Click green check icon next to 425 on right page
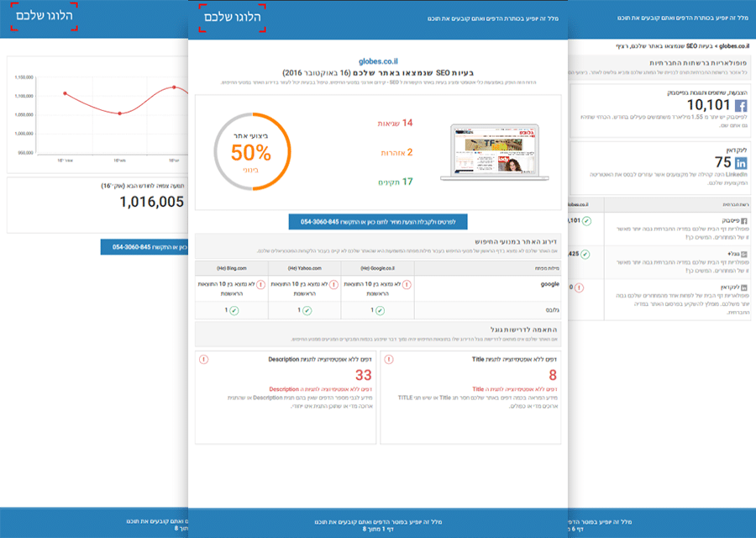 [x=585, y=254]
